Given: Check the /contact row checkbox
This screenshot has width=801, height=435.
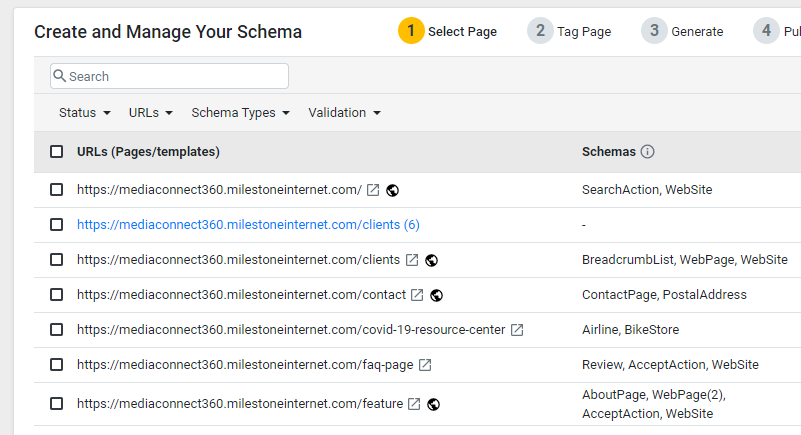Looking at the screenshot, I should [x=57, y=295].
